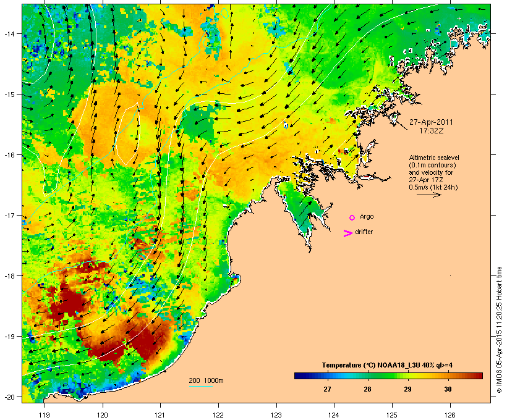Click the velocity scale reference arrow
The image size is (507, 420).
[428, 195]
